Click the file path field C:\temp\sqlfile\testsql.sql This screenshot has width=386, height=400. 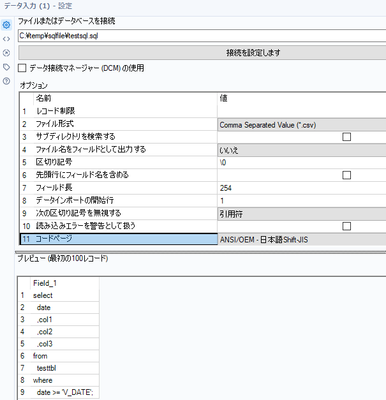click(x=202, y=36)
